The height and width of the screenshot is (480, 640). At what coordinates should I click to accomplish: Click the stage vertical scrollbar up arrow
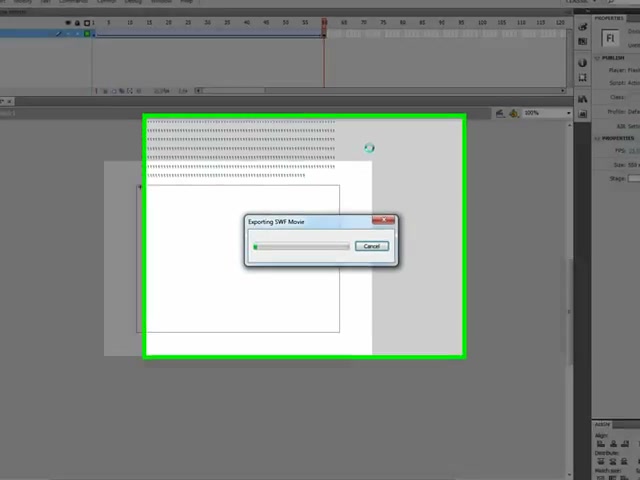(x=569, y=125)
